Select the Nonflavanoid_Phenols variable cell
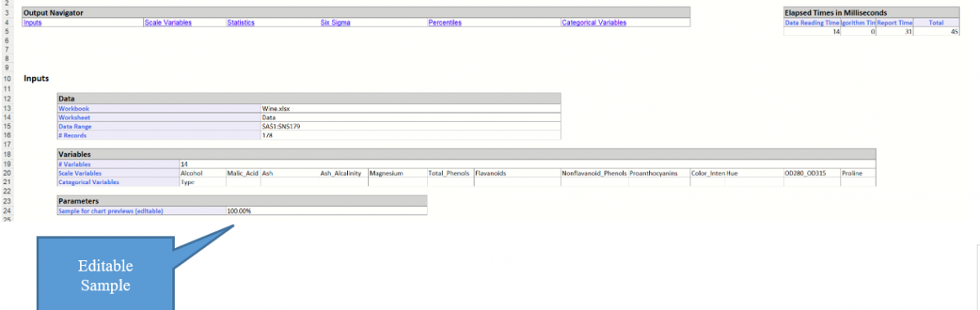 coord(595,173)
